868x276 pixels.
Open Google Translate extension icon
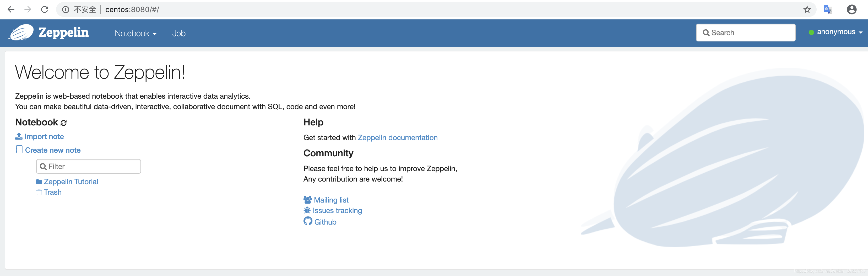pos(828,9)
